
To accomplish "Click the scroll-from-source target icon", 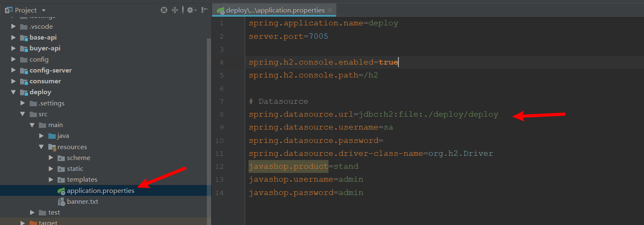I will (164, 10).
